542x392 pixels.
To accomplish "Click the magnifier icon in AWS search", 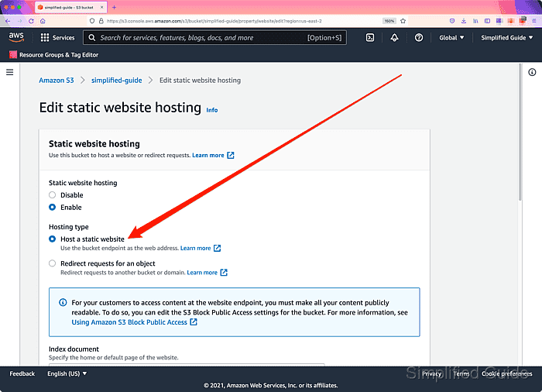I will click(91, 38).
